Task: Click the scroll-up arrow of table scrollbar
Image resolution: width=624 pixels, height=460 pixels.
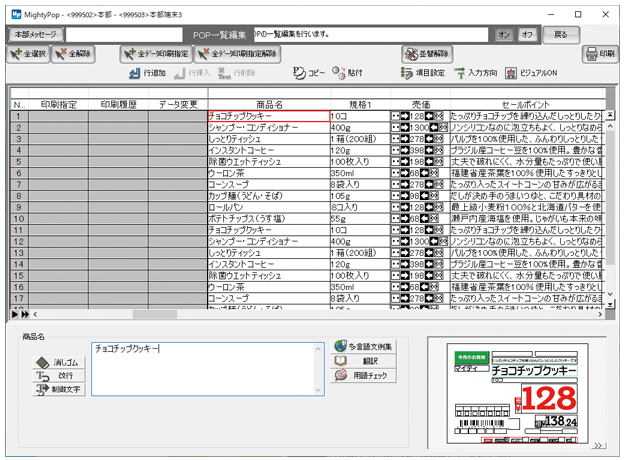Action: tap(610, 116)
